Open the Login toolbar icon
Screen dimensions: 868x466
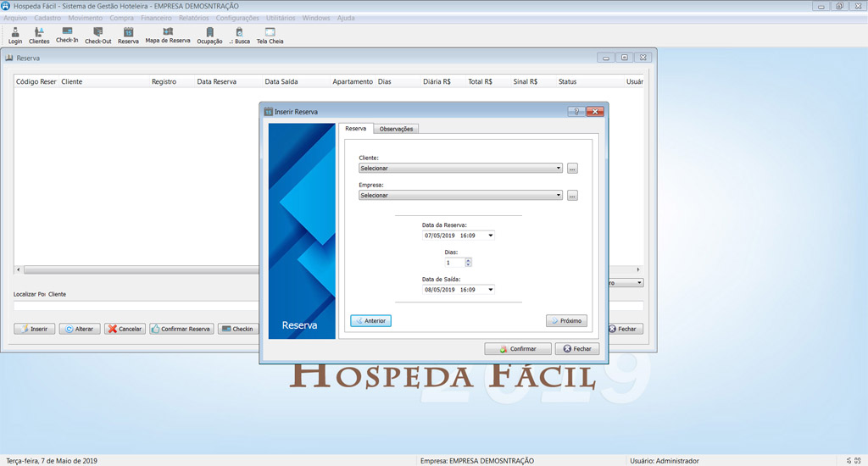click(x=15, y=36)
